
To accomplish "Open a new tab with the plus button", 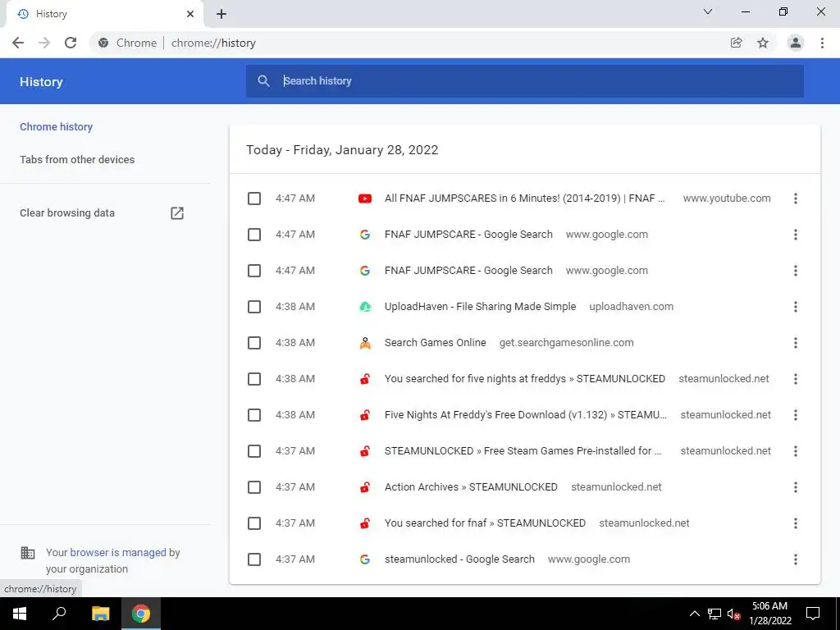I will pyautogui.click(x=221, y=14).
